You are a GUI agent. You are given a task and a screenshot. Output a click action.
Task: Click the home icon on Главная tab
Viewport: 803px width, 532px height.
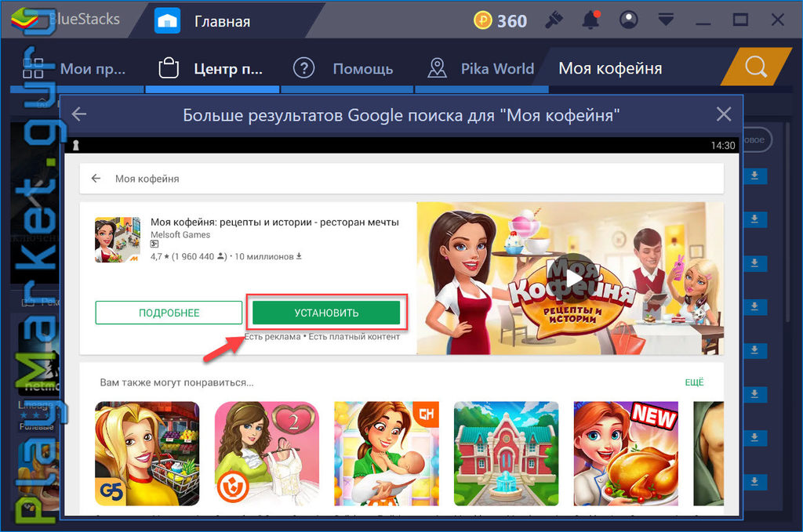tap(167, 21)
